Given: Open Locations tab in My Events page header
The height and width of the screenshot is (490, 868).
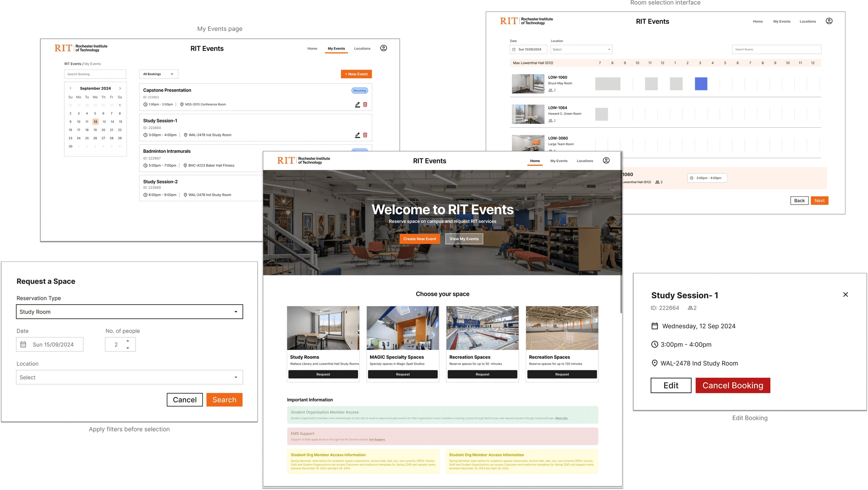Looking at the screenshot, I should [x=362, y=48].
